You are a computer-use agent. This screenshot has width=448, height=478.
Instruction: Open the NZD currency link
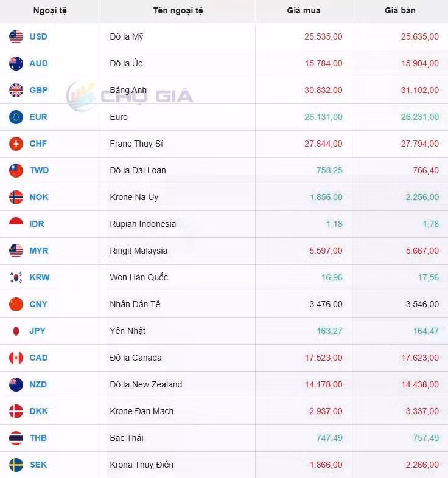coord(38,384)
